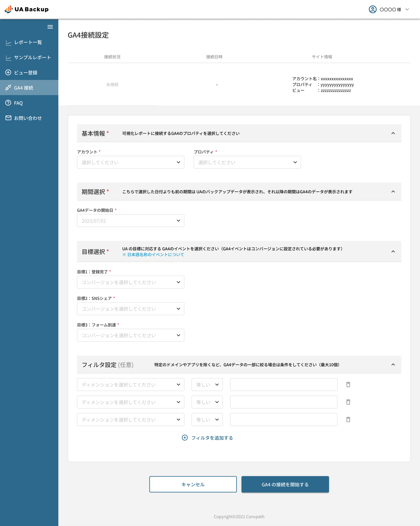This screenshot has width=420, height=526.
Task: Click the user account avatar icon
Action: (372, 9)
